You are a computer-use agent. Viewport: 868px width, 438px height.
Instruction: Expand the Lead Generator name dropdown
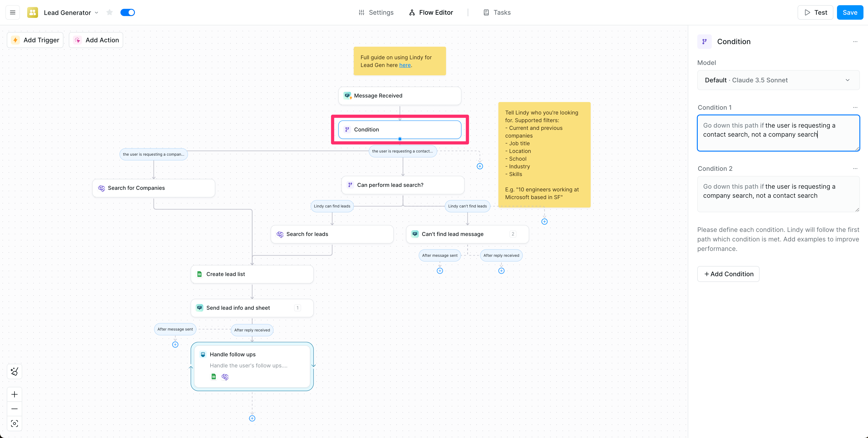pyautogui.click(x=97, y=12)
